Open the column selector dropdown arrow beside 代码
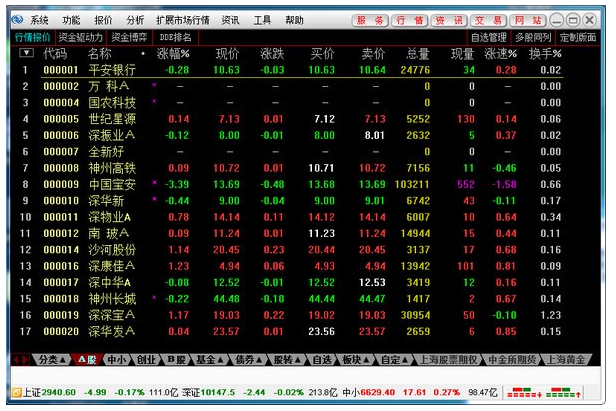This screenshot has height=411, width=616. click(x=26, y=53)
